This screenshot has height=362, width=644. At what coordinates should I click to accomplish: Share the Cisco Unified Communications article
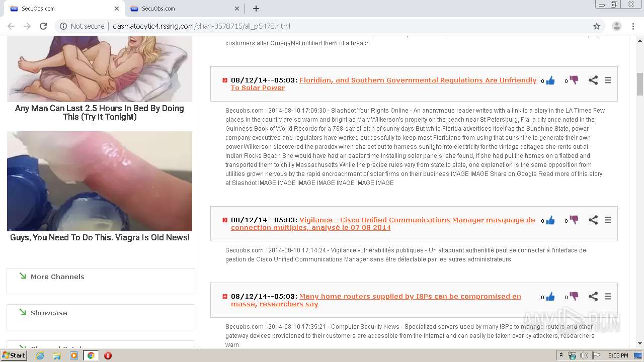593,220
